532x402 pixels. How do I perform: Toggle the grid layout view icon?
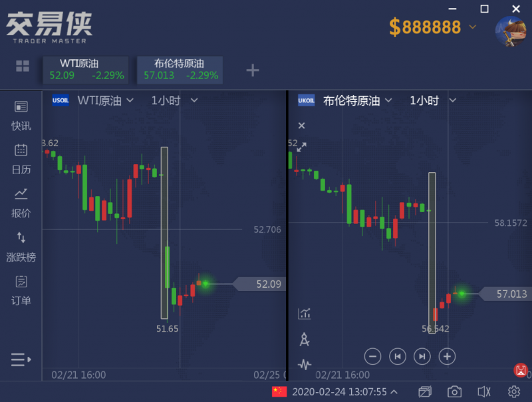point(23,66)
